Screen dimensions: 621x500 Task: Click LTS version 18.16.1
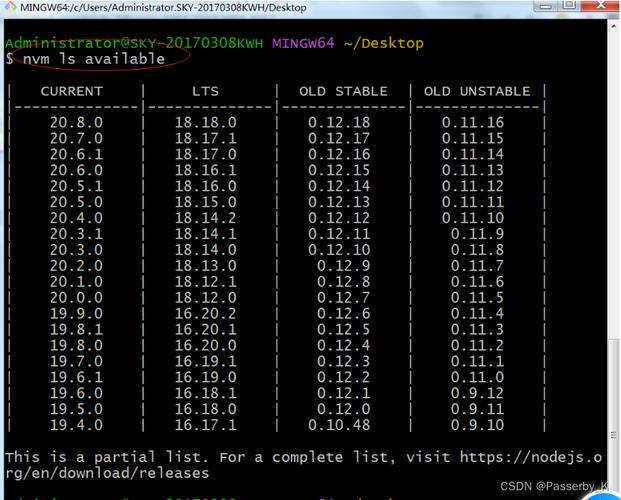coord(206,170)
